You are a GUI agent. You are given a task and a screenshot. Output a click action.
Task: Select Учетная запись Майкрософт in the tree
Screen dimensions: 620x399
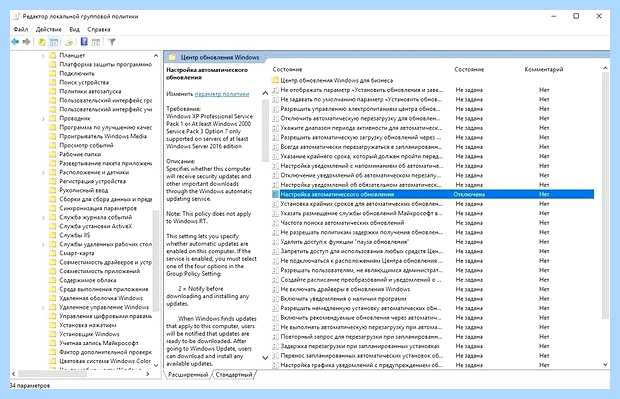[x=99, y=343]
